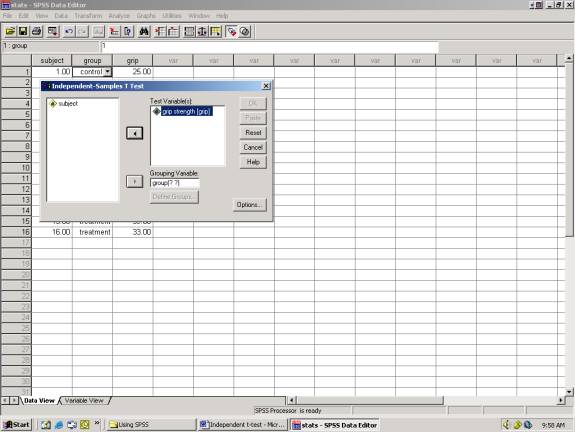The height and width of the screenshot is (432, 575).
Task: Expand quick launch overflow chevron
Action: tap(97, 423)
